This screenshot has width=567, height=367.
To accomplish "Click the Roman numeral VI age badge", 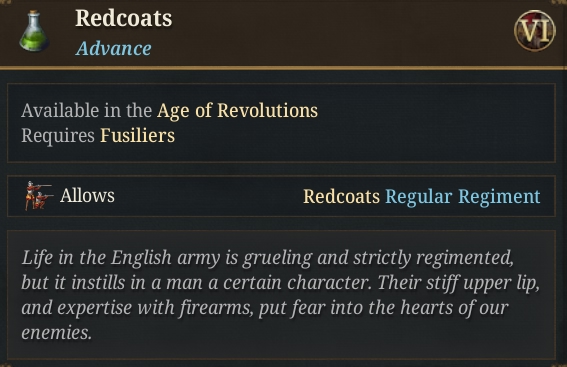I will tap(534, 31).
